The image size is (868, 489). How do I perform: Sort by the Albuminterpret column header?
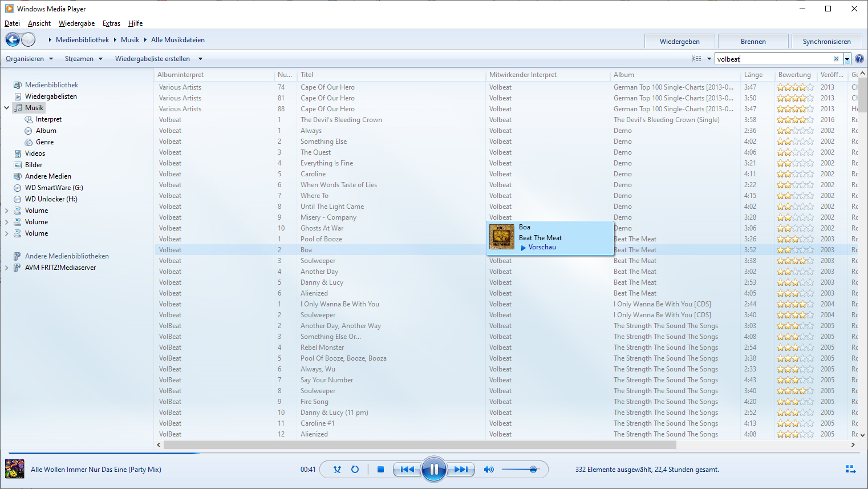click(214, 75)
